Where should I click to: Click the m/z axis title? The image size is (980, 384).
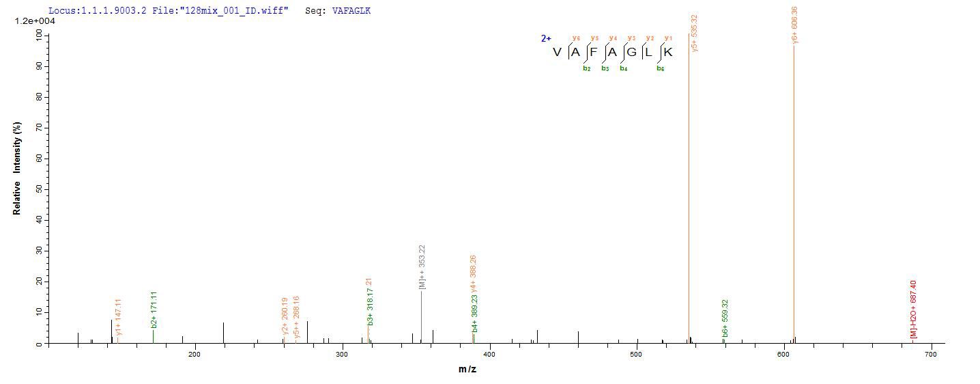pos(467,370)
